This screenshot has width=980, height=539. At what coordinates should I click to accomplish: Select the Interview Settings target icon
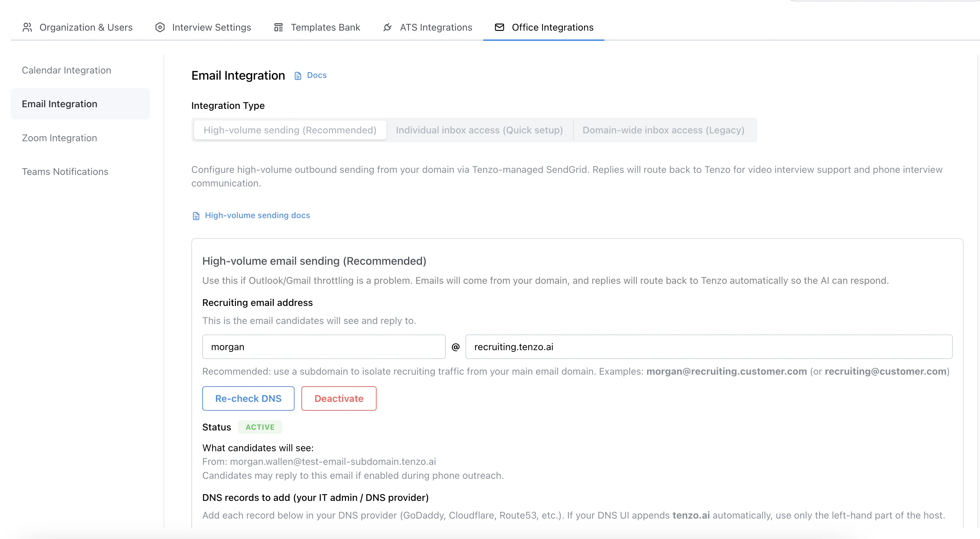pyautogui.click(x=160, y=27)
